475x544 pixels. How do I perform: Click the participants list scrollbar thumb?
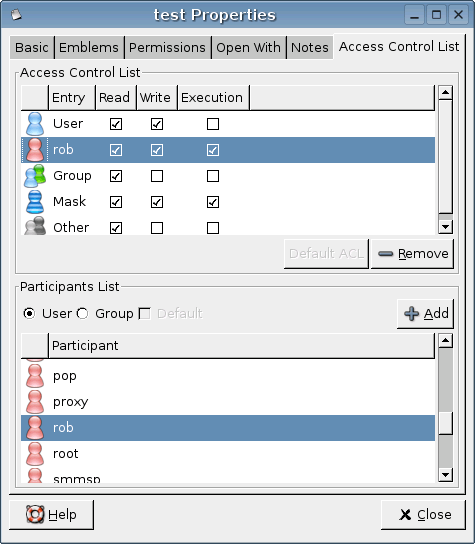446,423
